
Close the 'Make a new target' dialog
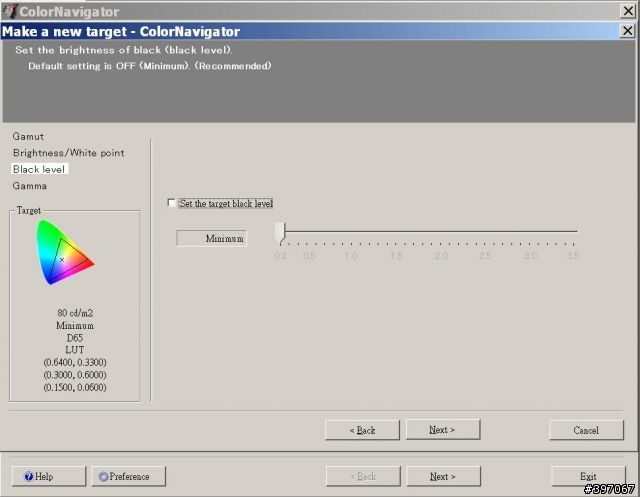click(627, 31)
